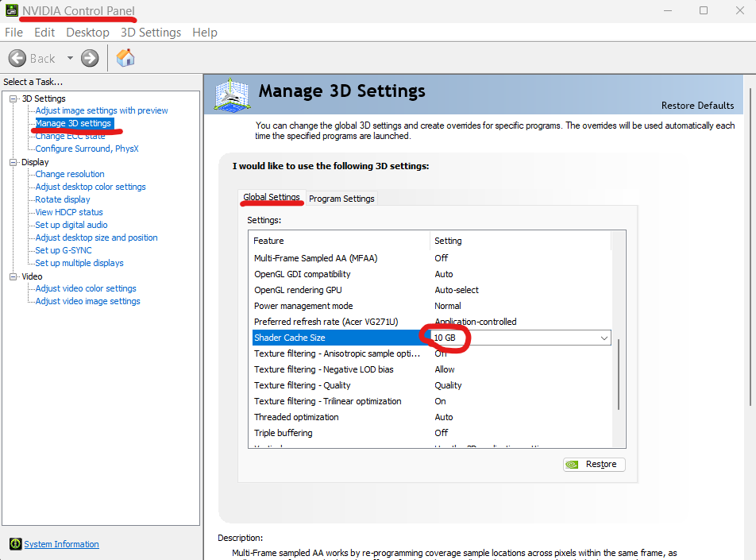
Task: Open the Shader Cache Size dropdown
Action: tap(604, 338)
